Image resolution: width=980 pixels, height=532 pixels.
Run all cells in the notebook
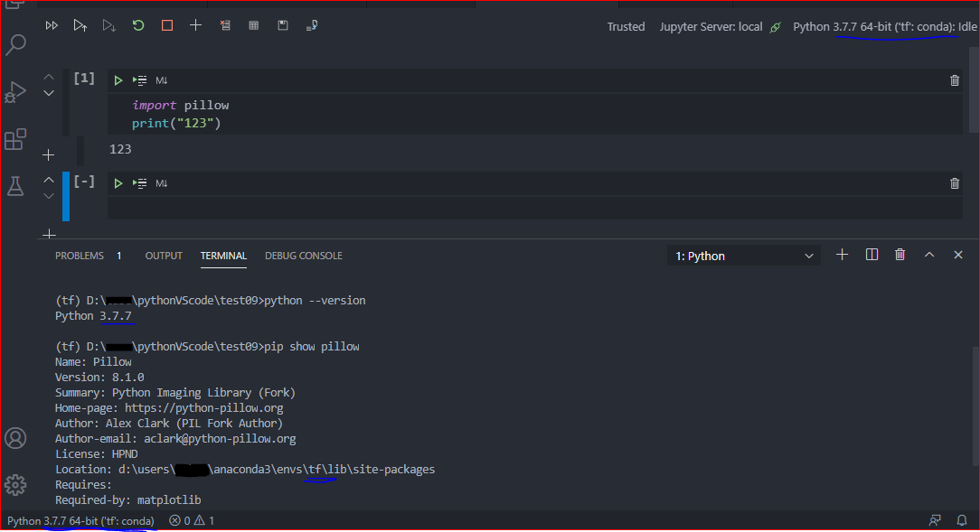(x=52, y=25)
